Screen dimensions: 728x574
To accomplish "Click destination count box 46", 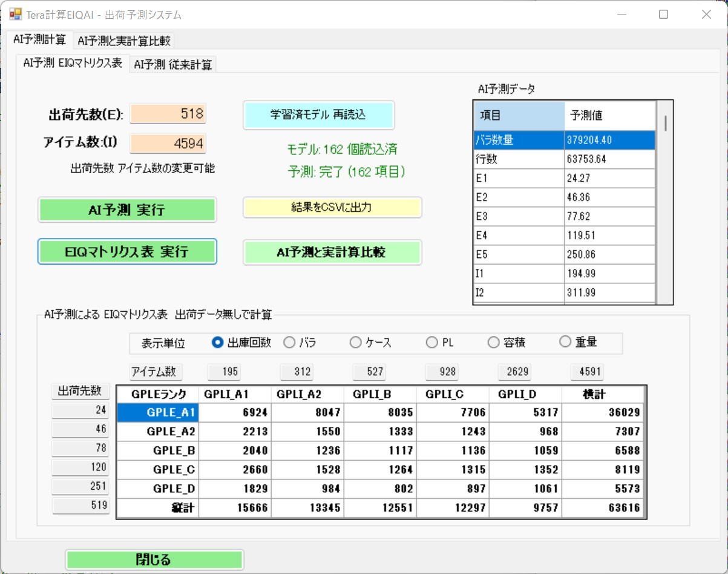I will point(80,429).
